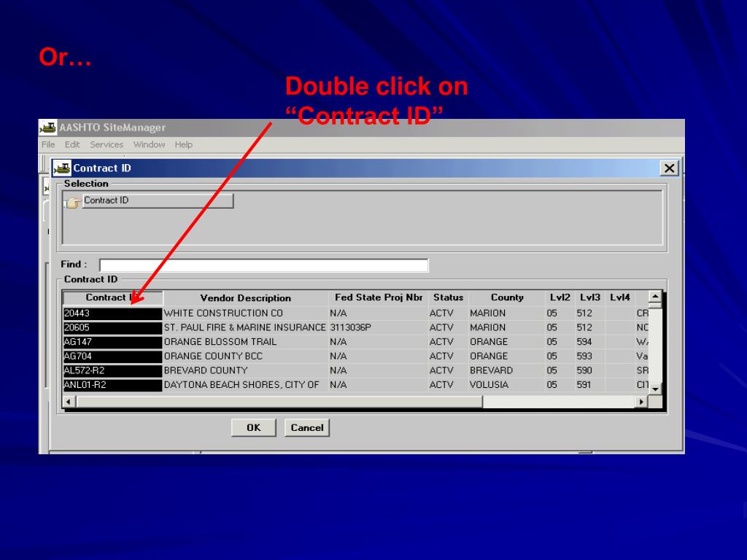Open the Window menu
Viewport: 747px width, 560px height.
pos(149,144)
